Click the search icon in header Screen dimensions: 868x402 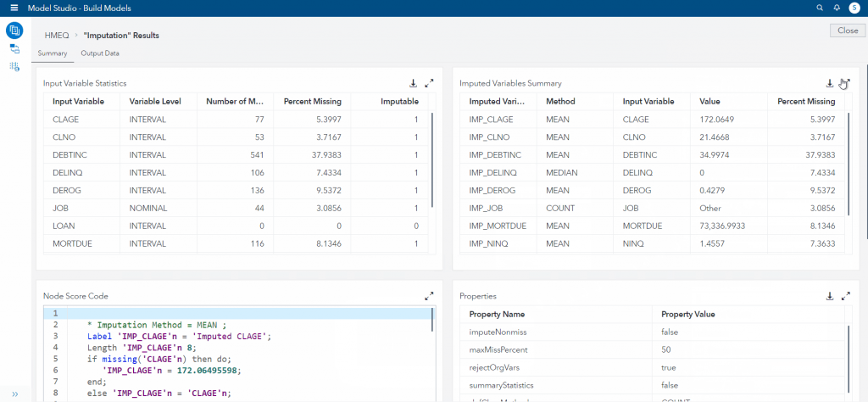click(819, 8)
